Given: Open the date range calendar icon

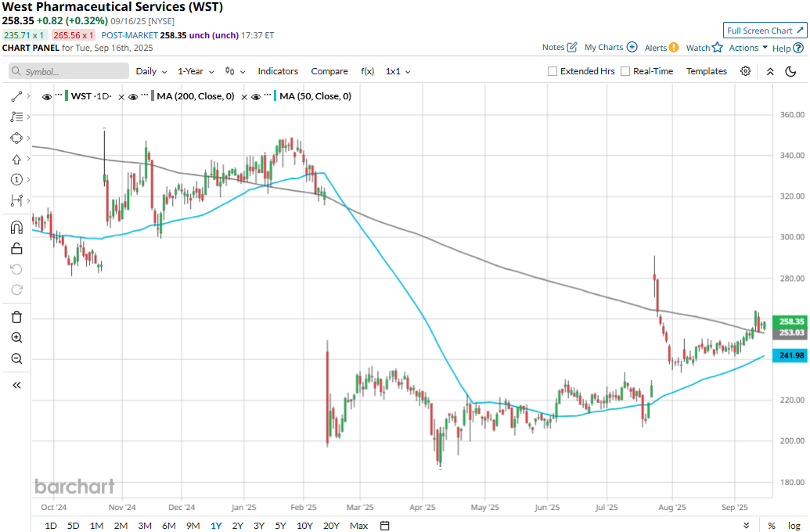Looking at the screenshot, I should tap(384, 525).
